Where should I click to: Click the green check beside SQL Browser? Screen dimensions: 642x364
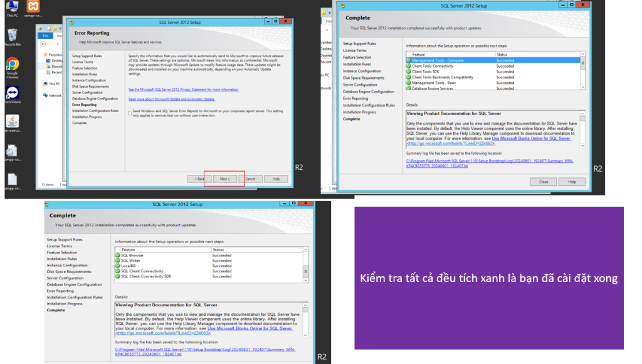[x=117, y=255]
